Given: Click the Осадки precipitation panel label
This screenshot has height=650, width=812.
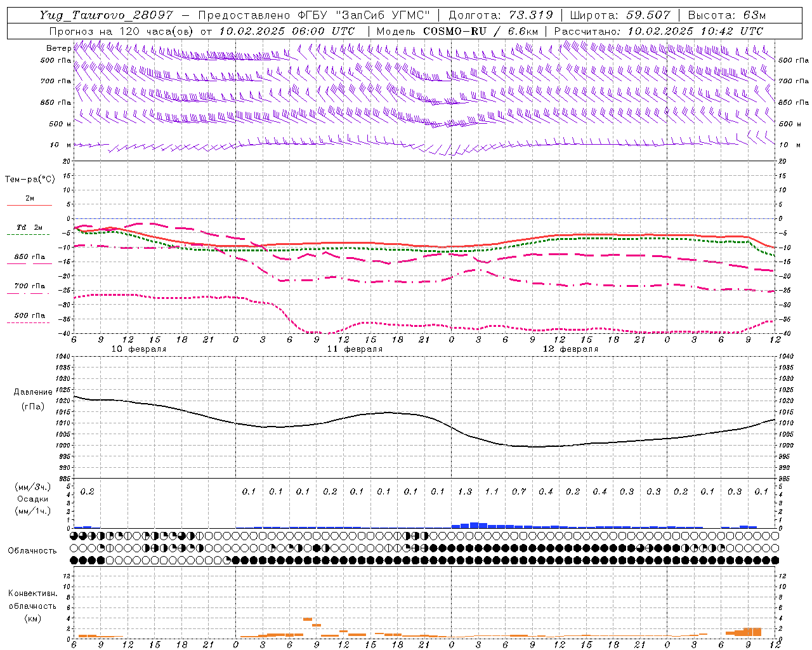Looking at the screenshot, I should point(33,499).
